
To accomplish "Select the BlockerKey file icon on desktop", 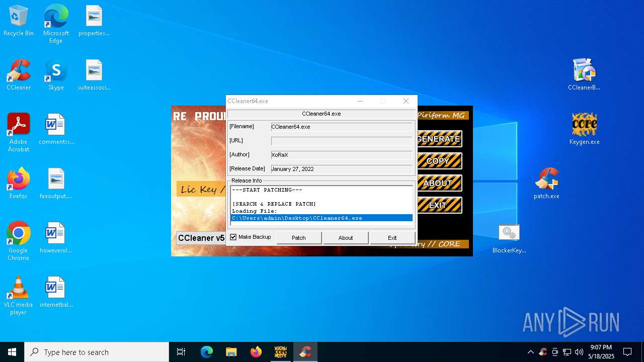I will 509,238.
